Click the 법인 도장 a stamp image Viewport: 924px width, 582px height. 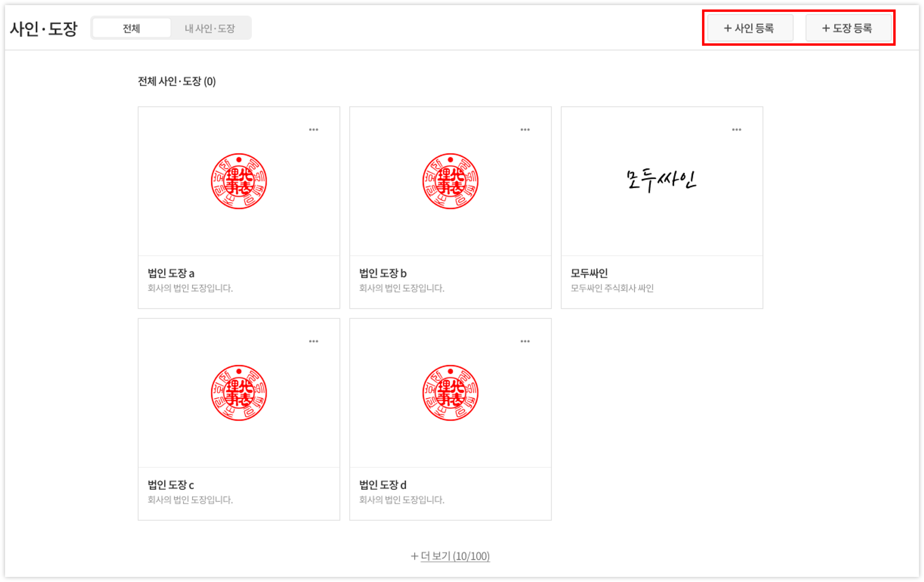[239, 181]
